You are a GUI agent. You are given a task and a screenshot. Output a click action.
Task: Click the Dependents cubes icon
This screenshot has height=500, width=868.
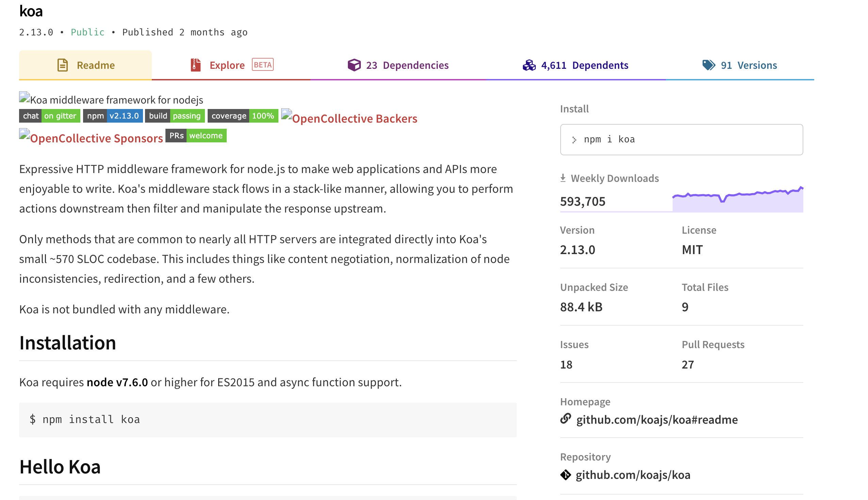point(529,65)
